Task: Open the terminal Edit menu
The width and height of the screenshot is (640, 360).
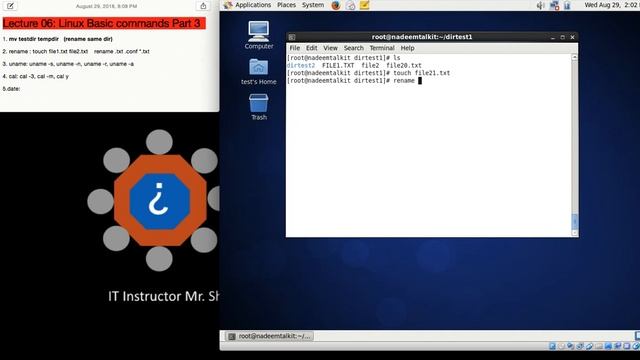Action: coord(311,48)
